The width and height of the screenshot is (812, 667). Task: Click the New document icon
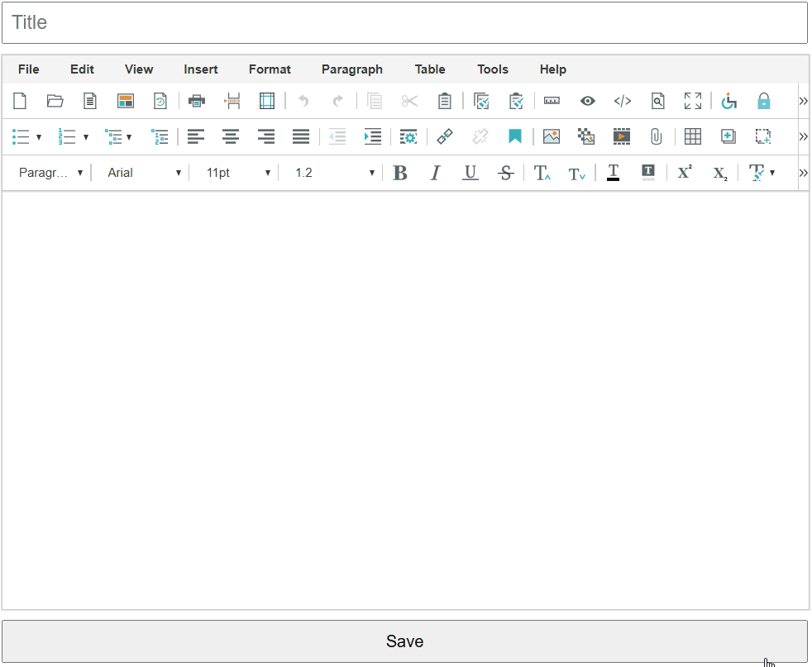click(20, 101)
